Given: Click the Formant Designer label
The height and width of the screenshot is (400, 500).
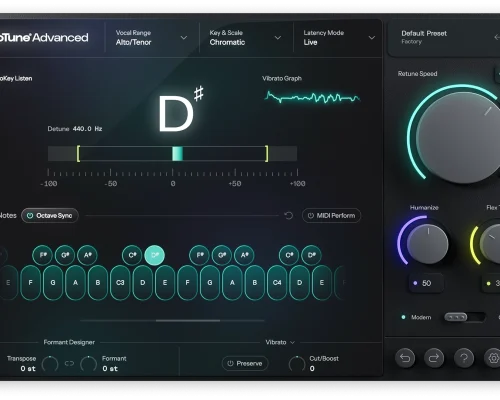Looking at the screenshot, I should coord(69,342).
